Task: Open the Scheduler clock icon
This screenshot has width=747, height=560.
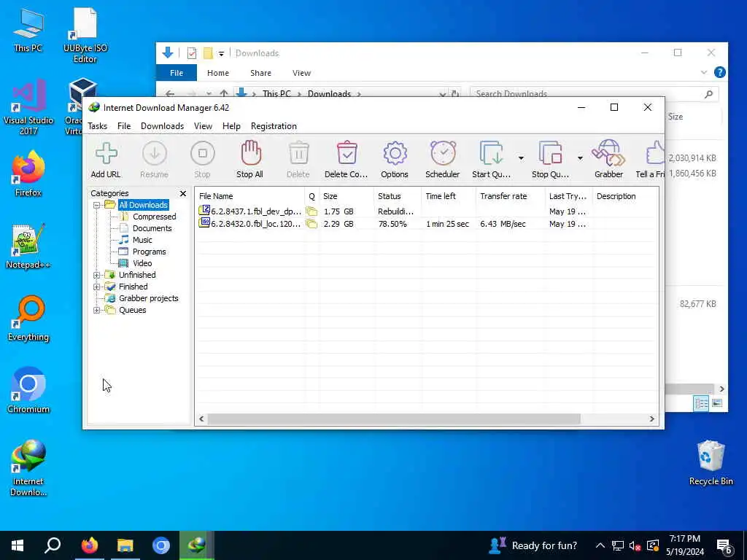Action: tap(443, 153)
